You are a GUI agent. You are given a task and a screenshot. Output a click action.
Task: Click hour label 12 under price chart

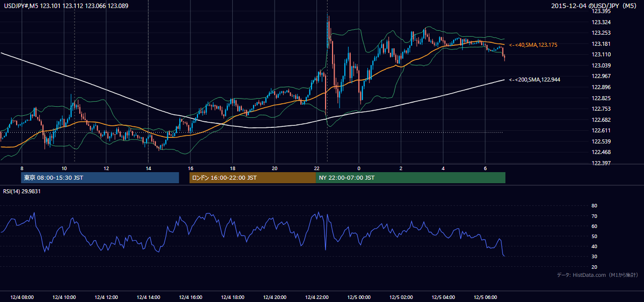pyautogui.click(x=106, y=168)
